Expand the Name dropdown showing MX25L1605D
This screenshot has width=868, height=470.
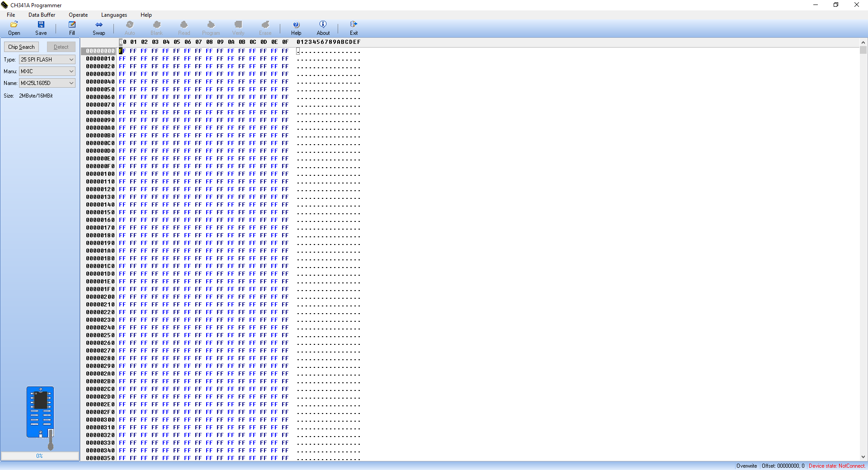(47, 83)
